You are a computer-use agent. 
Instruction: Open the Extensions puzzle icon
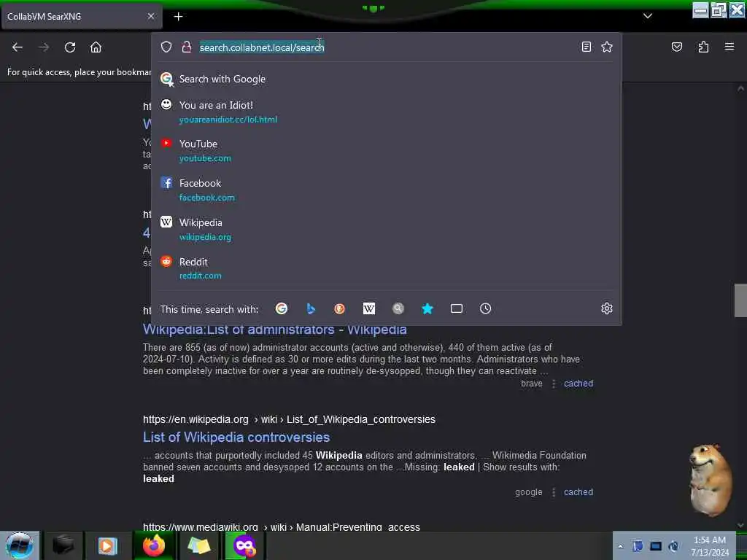[x=703, y=47]
